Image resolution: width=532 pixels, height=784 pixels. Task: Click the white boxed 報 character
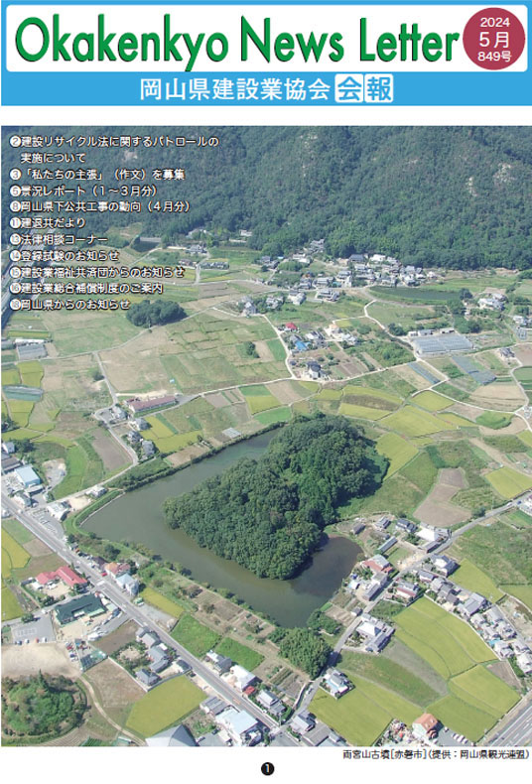click(x=379, y=89)
